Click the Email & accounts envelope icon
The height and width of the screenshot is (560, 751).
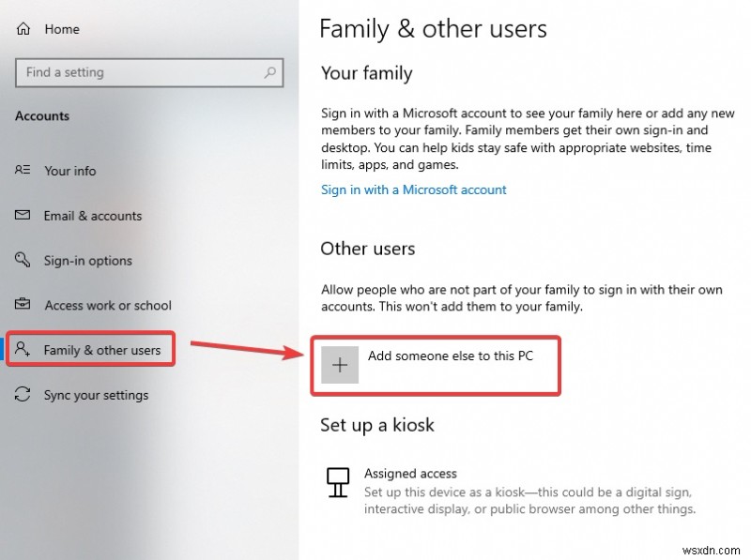(23, 216)
